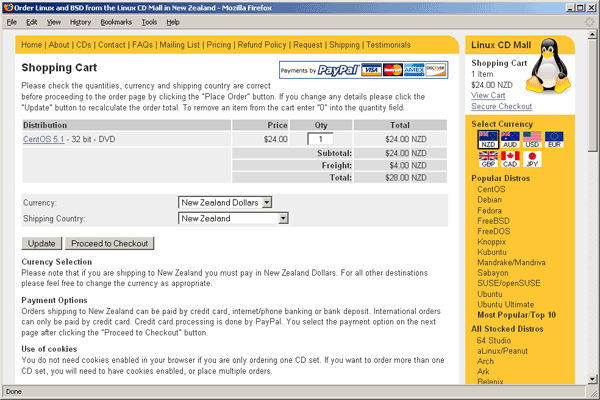
Task: Click the scrollbar down arrow
Action: 592,379
